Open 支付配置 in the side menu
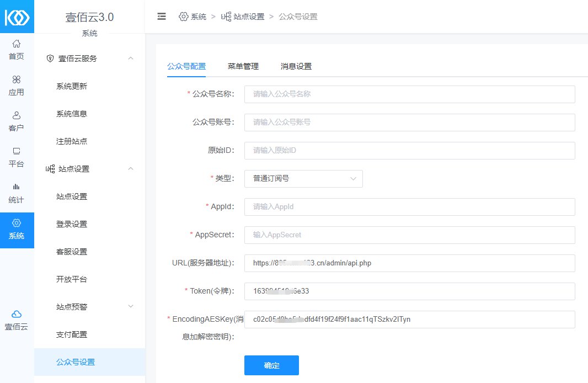This screenshot has width=588, height=383. [x=72, y=334]
